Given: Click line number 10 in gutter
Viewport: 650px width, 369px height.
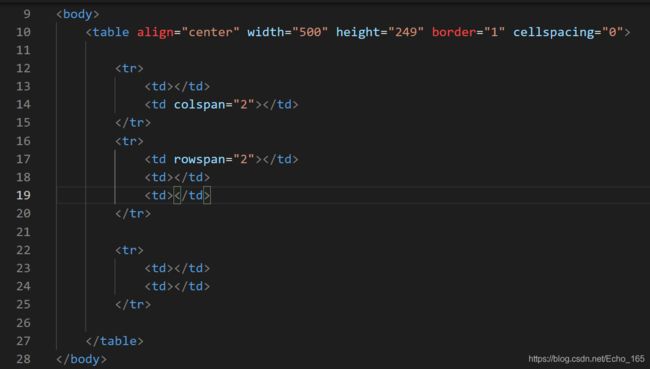Looking at the screenshot, I should coord(23,32).
